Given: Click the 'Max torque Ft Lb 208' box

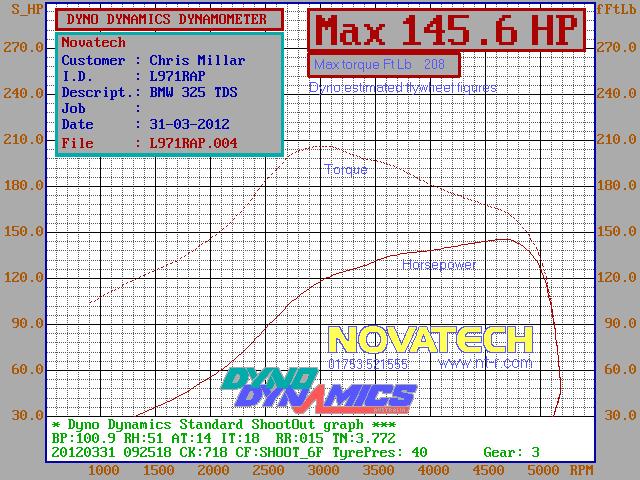Looking at the screenshot, I should tap(384, 64).
